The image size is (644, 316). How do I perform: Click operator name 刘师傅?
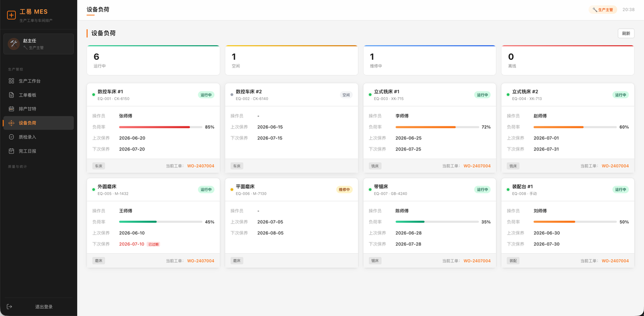click(x=540, y=211)
